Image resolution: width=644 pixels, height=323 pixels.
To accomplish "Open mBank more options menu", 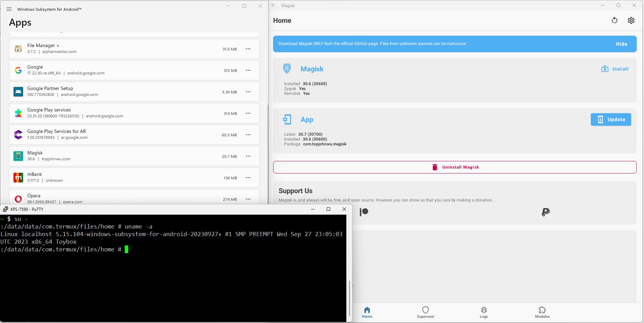I will 248,178.
